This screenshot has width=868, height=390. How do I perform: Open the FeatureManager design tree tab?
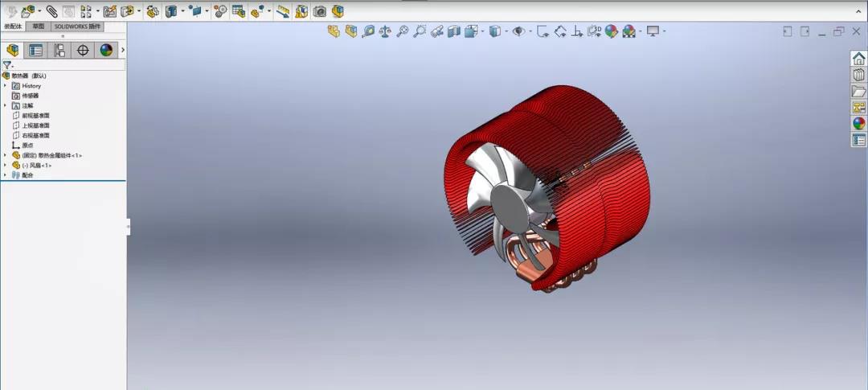point(13,50)
